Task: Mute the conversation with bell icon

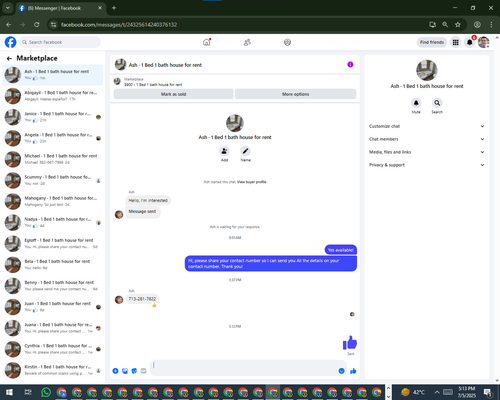Action: pos(416,103)
